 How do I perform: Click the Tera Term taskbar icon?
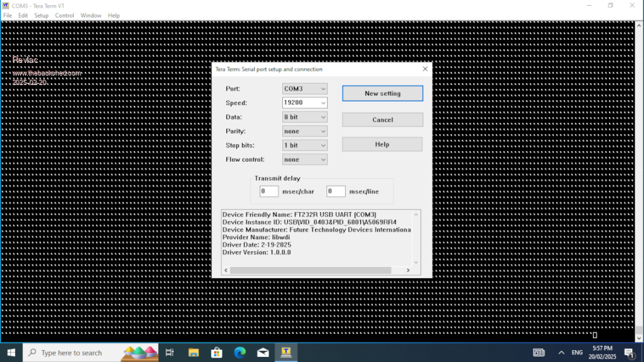click(x=286, y=353)
